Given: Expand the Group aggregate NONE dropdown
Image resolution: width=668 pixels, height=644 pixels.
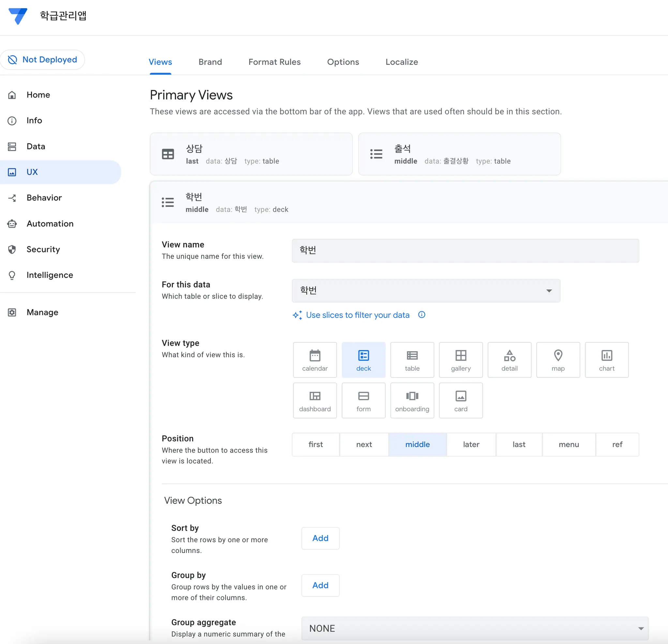Looking at the screenshot, I should click(474, 628).
